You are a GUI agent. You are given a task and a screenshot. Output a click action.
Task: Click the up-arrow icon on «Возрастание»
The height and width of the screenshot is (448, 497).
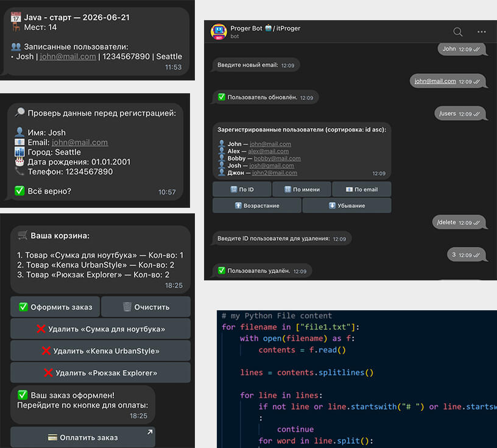coord(238,205)
